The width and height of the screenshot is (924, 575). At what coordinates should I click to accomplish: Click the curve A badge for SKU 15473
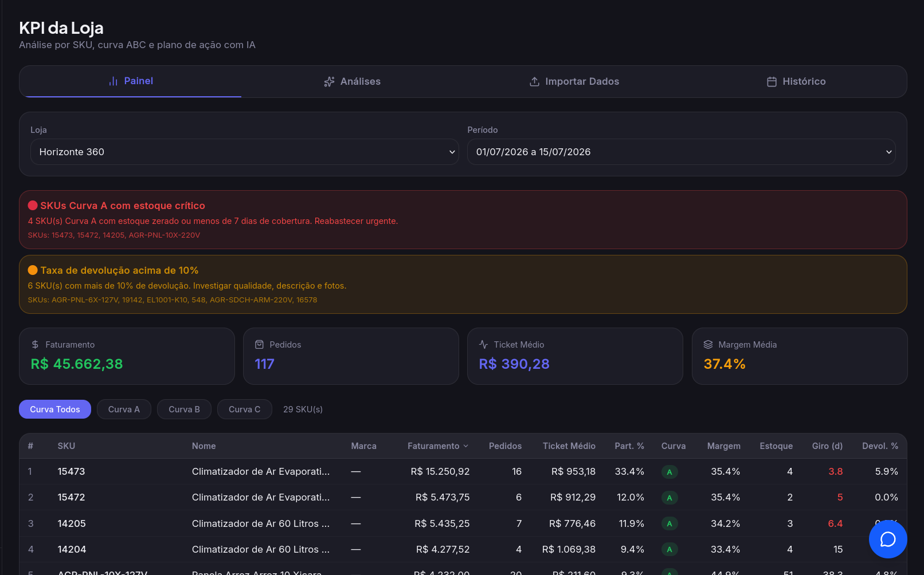pyautogui.click(x=669, y=472)
